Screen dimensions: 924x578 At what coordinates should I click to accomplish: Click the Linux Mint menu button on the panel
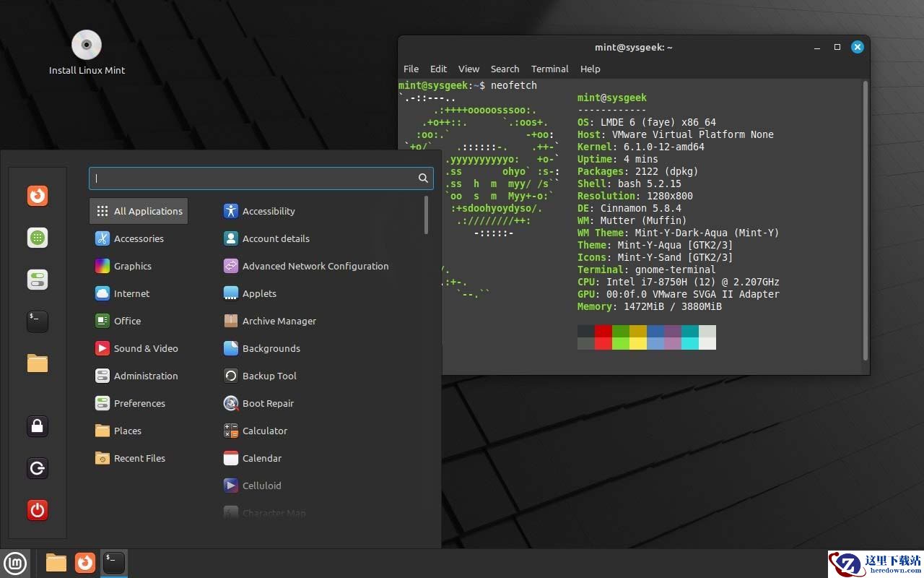tap(15, 562)
